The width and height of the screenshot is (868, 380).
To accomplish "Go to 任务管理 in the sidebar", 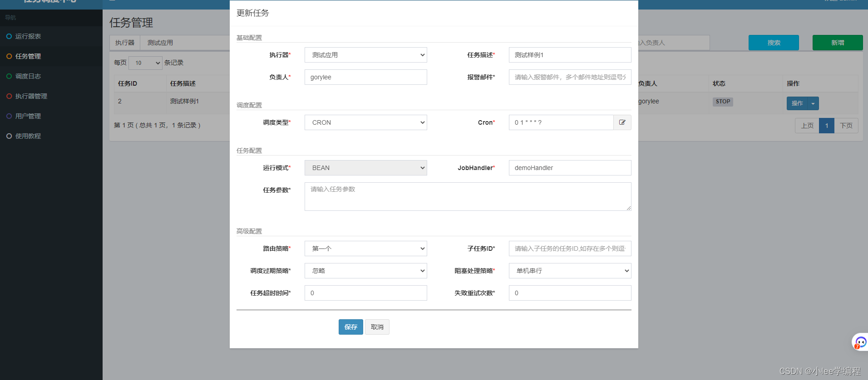I will coord(28,56).
